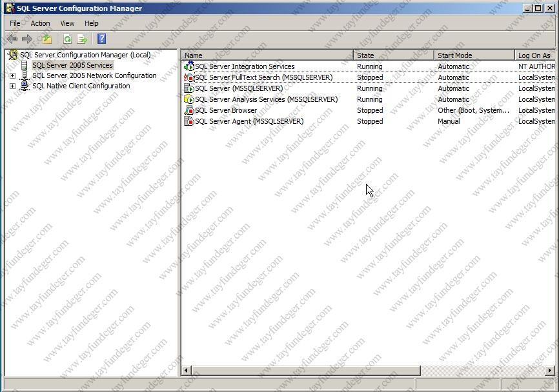The height and width of the screenshot is (392, 559).
Task: Click NT AUTHOR log on cell
Action: (536, 66)
